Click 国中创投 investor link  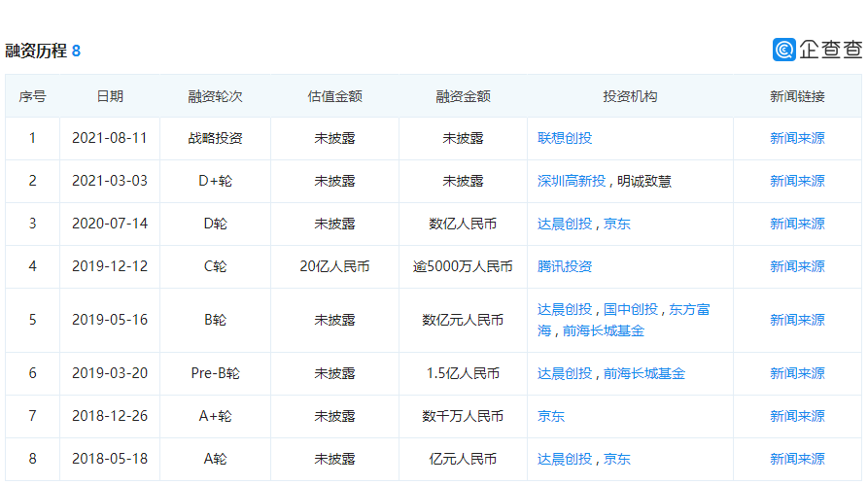click(x=631, y=309)
